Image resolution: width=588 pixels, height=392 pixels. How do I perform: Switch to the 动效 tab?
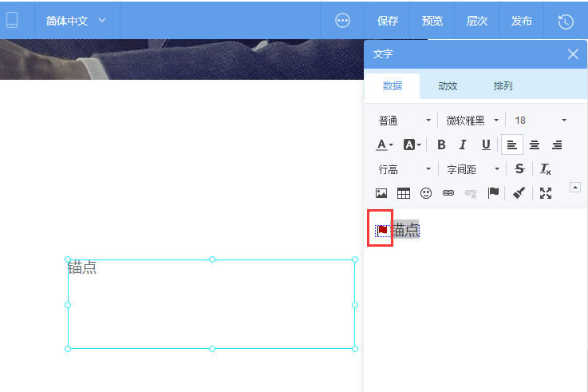point(448,86)
